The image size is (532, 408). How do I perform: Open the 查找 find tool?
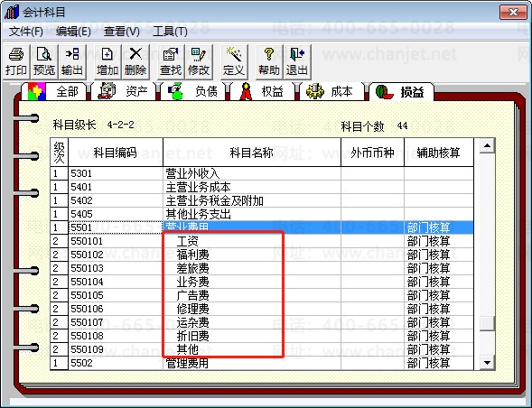coord(171,61)
